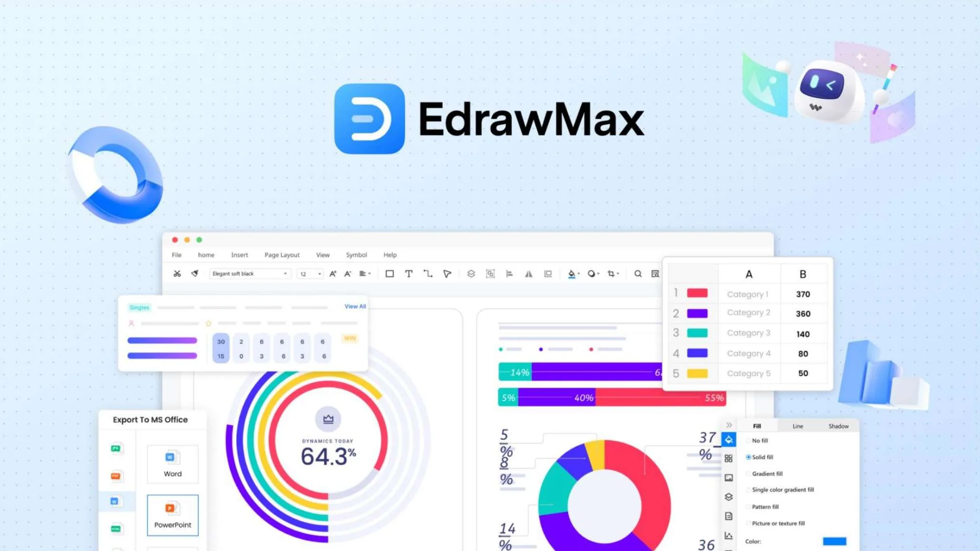The height and width of the screenshot is (551, 980).
Task: Click the shadow formatting icon
Action: pos(837,425)
